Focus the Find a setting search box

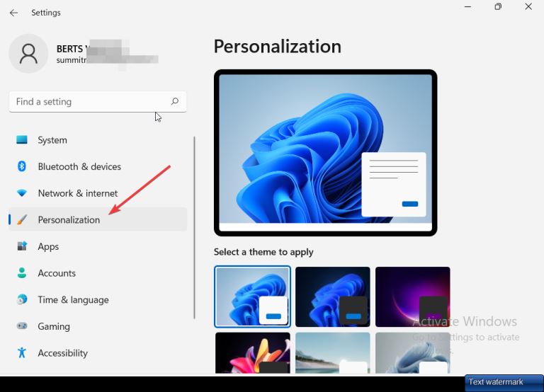tap(98, 102)
